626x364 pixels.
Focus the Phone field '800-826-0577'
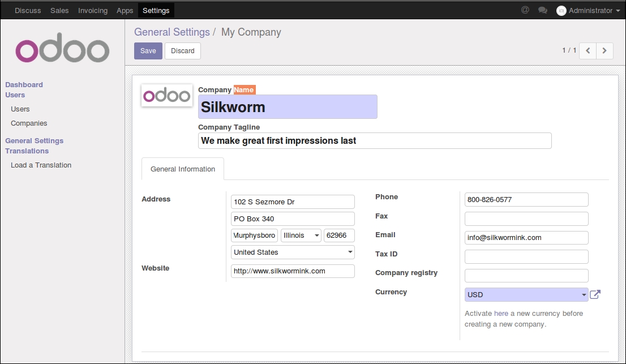526,200
